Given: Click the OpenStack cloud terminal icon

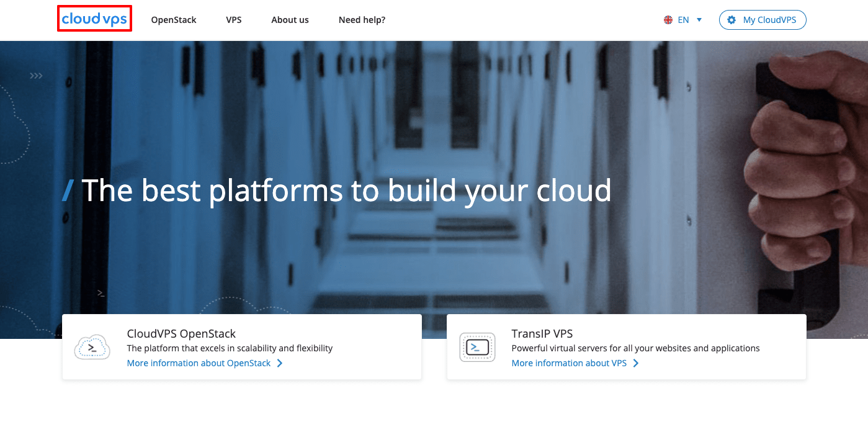Looking at the screenshot, I should coord(92,347).
